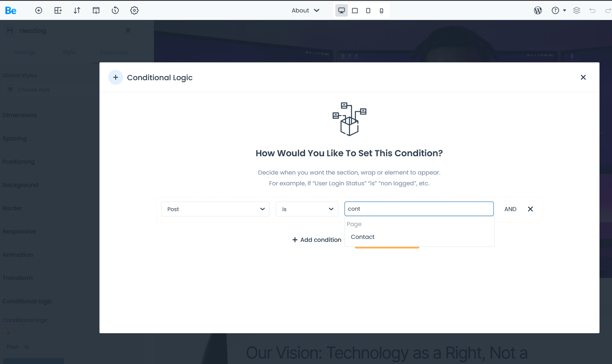Click the add element plus-circle icon
Viewport: 612px width, 364px height.
click(39, 10)
